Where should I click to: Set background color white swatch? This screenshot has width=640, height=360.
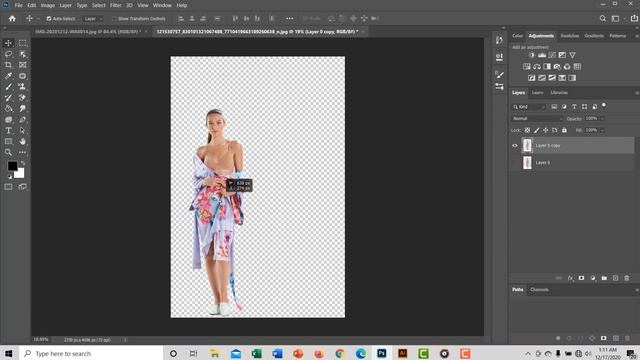(x=20, y=174)
